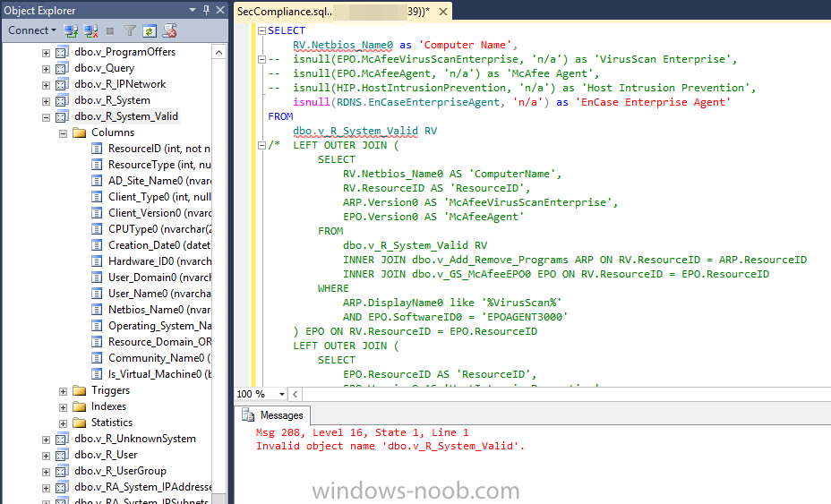Expand the dbo.v_R_IPNetwork view node

pyautogui.click(x=46, y=85)
